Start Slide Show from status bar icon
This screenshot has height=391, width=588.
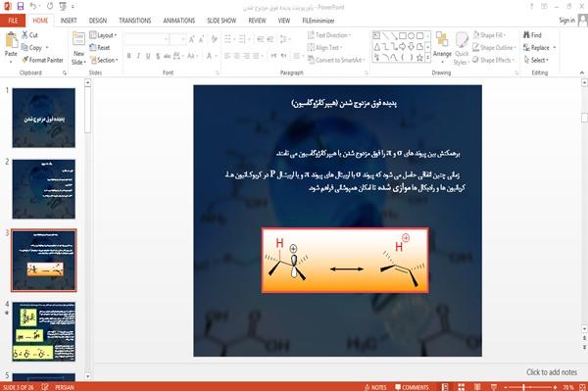point(494,387)
